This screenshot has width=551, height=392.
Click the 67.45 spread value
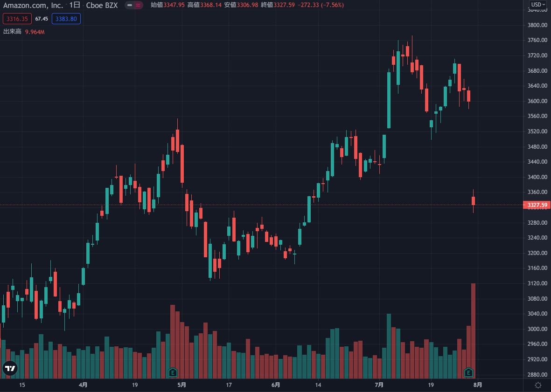click(x=42, y=19)
